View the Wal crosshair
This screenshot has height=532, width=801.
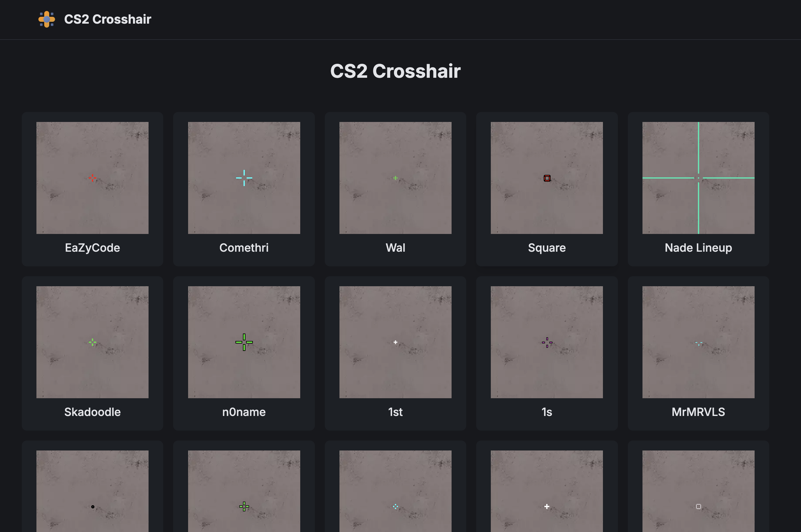click(x=395, y=177)
